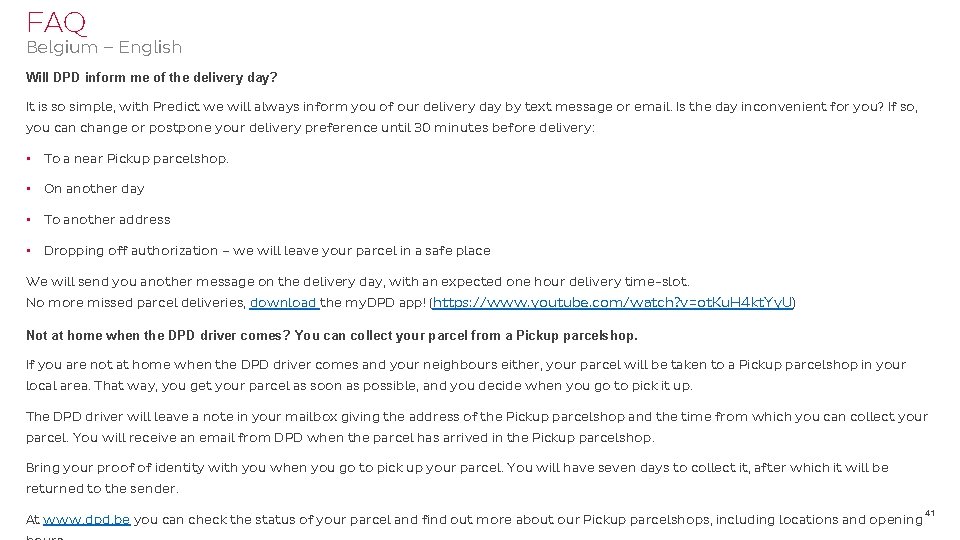This screenshot has height=540, width=960.
Task: Select the 'To another address' bullet item
Action: coord(107,219)
